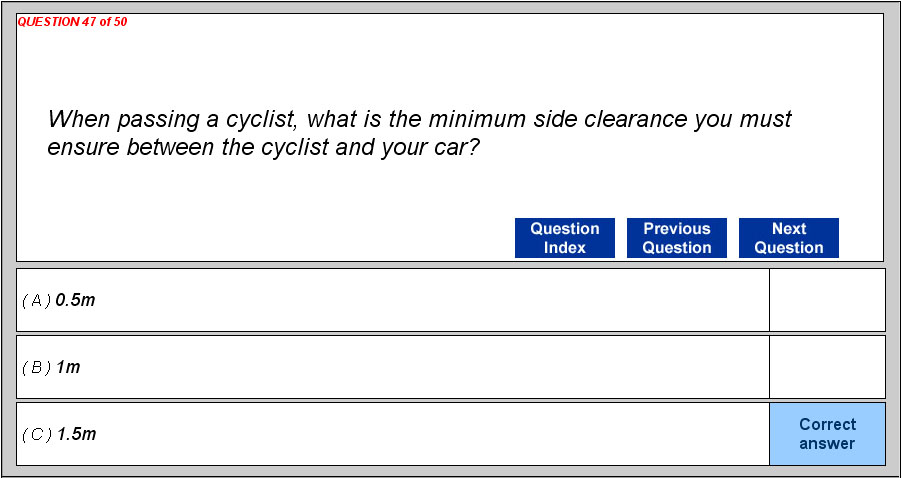This screenshot has height=478, width=902.
Task: Click the light blue Correct answer box
Action: coord(827,434)
